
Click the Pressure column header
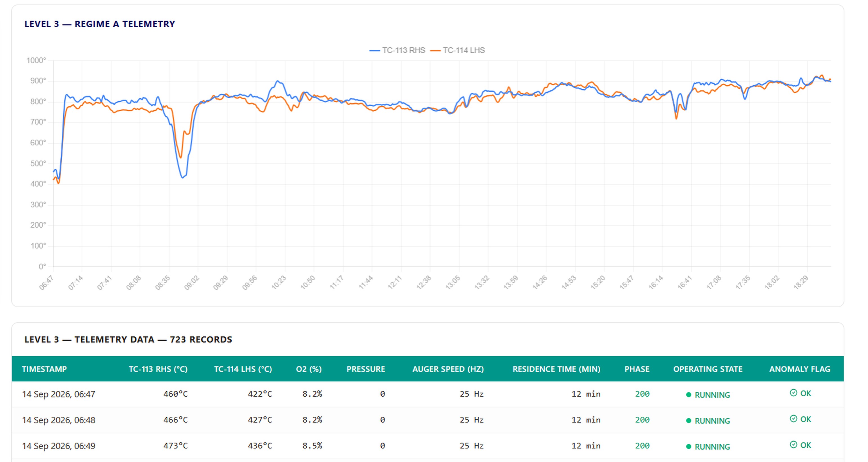point(366,369)
